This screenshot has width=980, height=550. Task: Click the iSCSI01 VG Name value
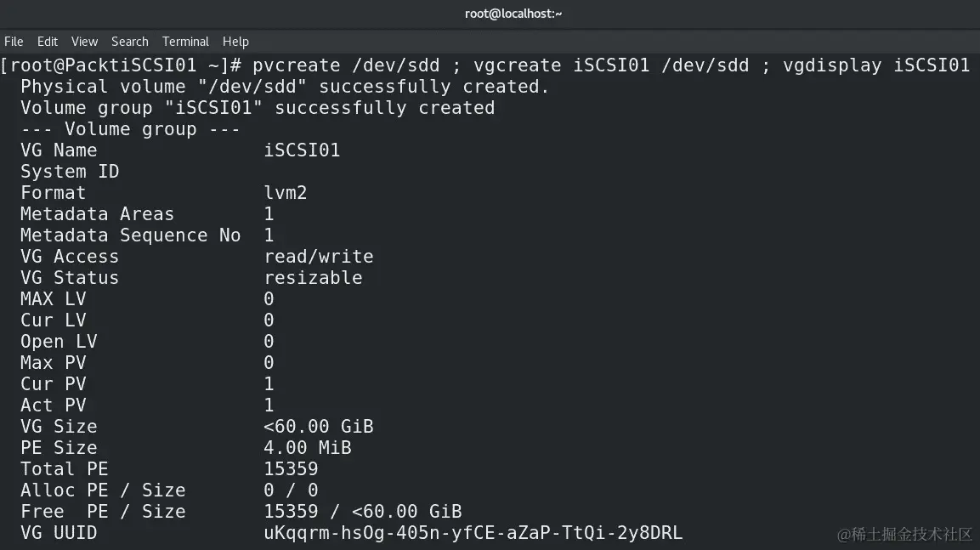[x=303, y=150]
